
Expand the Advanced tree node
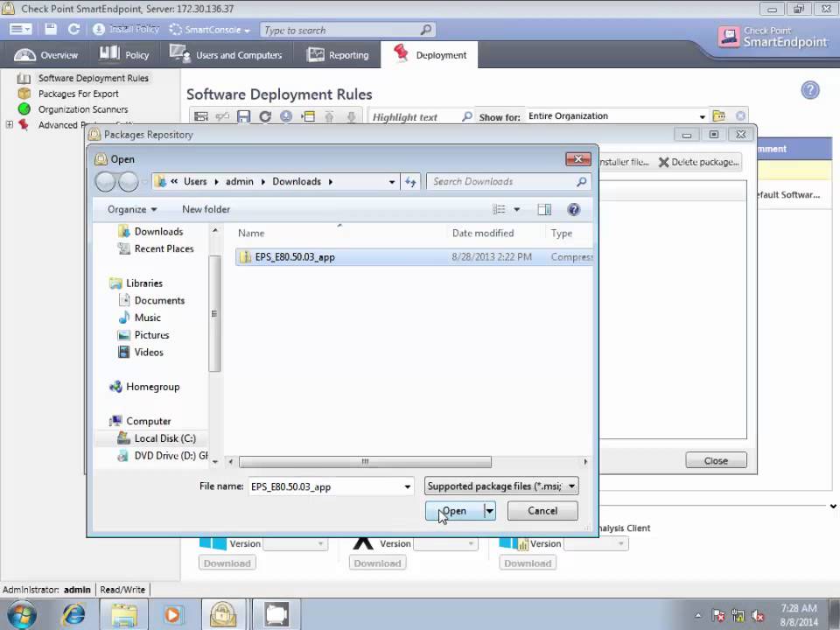coord(9,124)
